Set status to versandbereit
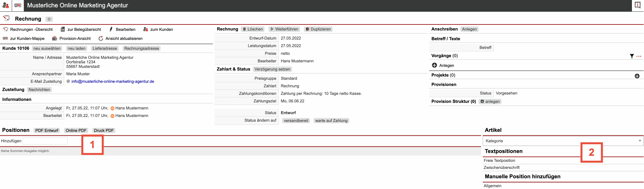644x189 pixels. tap(296, 121)
